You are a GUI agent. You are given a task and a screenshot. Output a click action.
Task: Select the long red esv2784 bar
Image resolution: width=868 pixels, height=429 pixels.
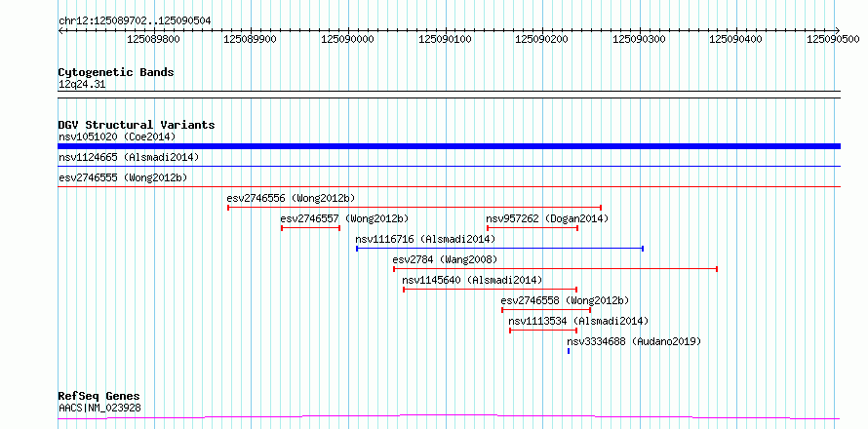(555, 269)
